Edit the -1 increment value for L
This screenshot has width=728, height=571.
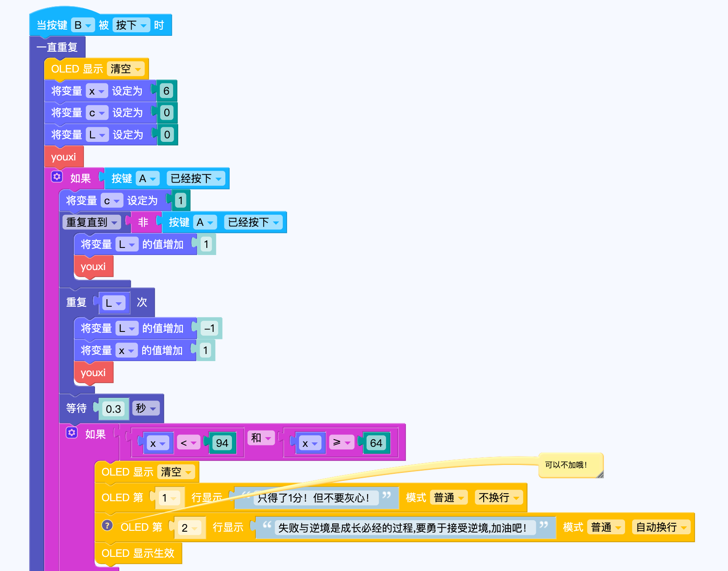[x=209, y=328]
